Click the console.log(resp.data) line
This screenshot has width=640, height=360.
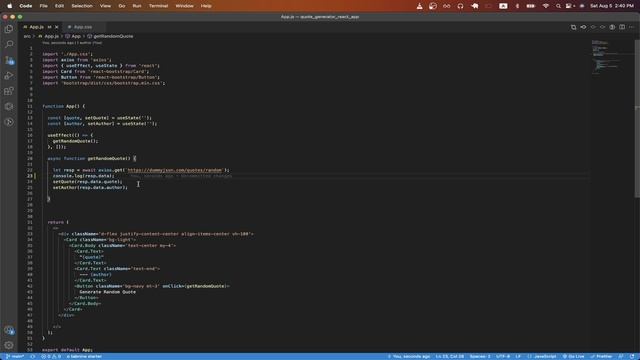[83, 176]
